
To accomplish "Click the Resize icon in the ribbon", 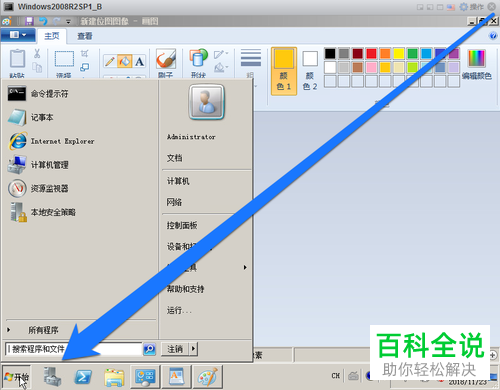I will click(85, 68).
